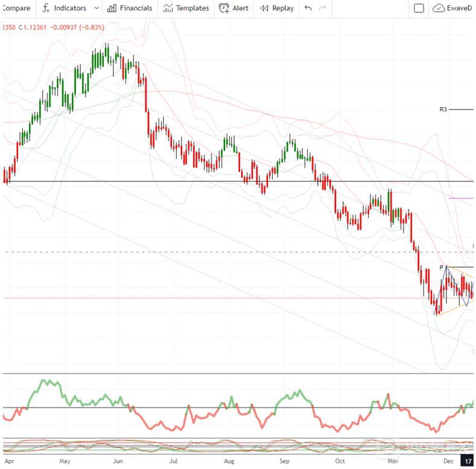Image resolution: width=476 pixels, height=469 pixels.
Task: Start bar Replay mode
Action: pos(277,8)
